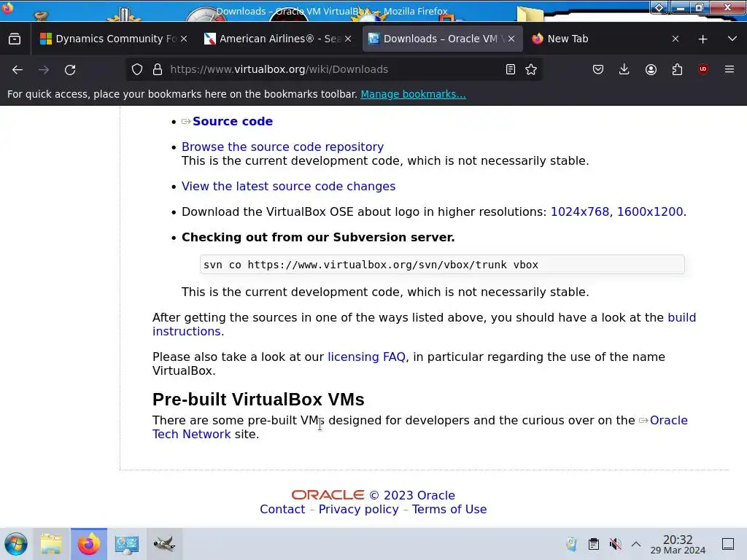
Task: Open clipboard manager tray icon
Action: pyautogui.click(x=594, y=544)
